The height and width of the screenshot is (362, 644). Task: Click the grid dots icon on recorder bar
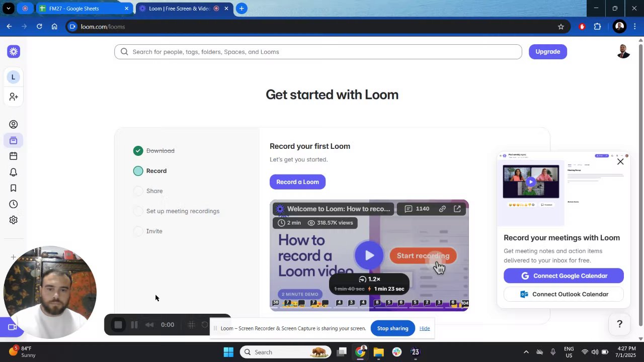(191, 325)
